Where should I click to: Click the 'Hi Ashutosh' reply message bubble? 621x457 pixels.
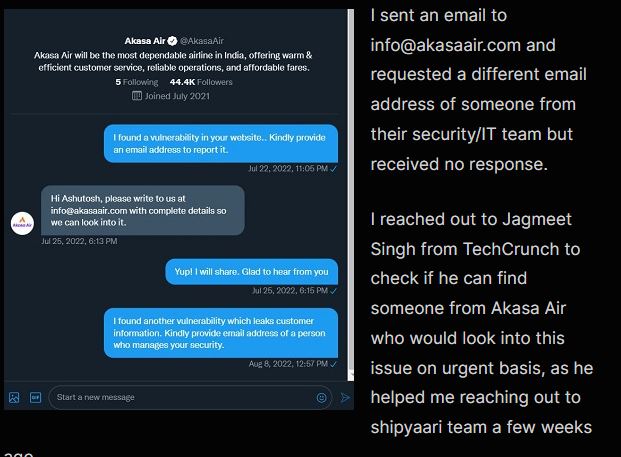pos(142,210)
